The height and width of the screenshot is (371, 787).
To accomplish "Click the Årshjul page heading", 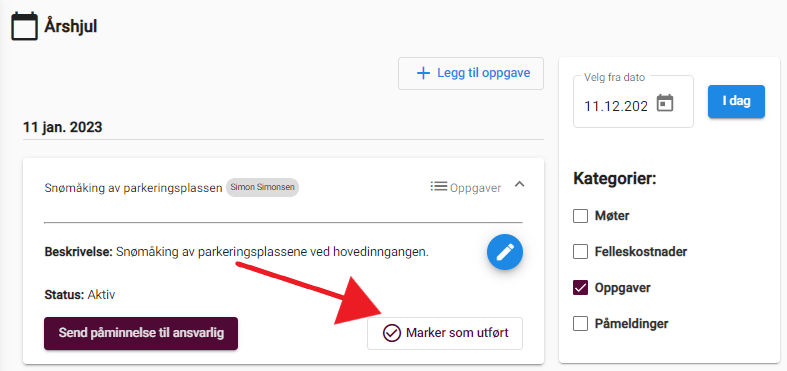I will 70,27.
